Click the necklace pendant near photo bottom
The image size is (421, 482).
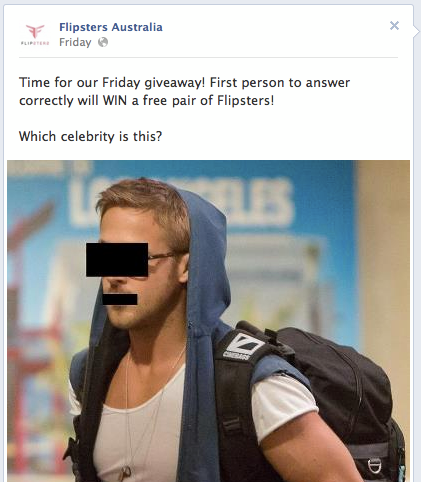126,472
